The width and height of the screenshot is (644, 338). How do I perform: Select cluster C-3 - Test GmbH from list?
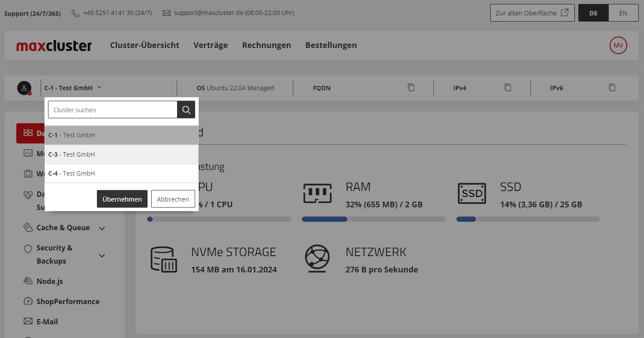point(122,154)
